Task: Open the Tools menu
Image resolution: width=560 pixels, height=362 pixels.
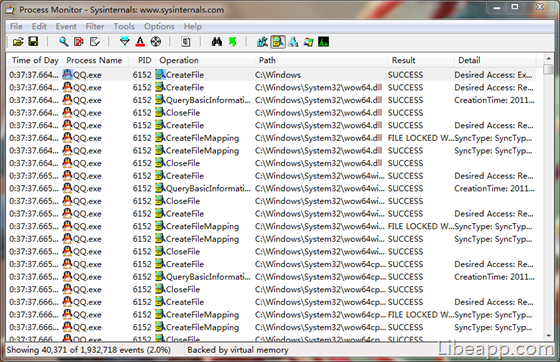Action: tap(124, 26)
